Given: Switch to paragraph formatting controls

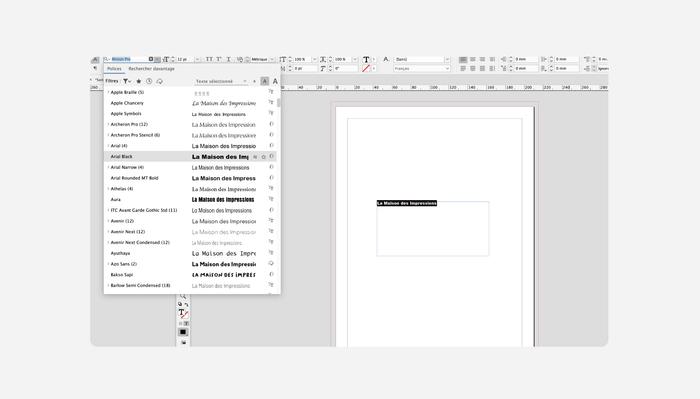Looking at the screenshot, I should click(95, 68).
